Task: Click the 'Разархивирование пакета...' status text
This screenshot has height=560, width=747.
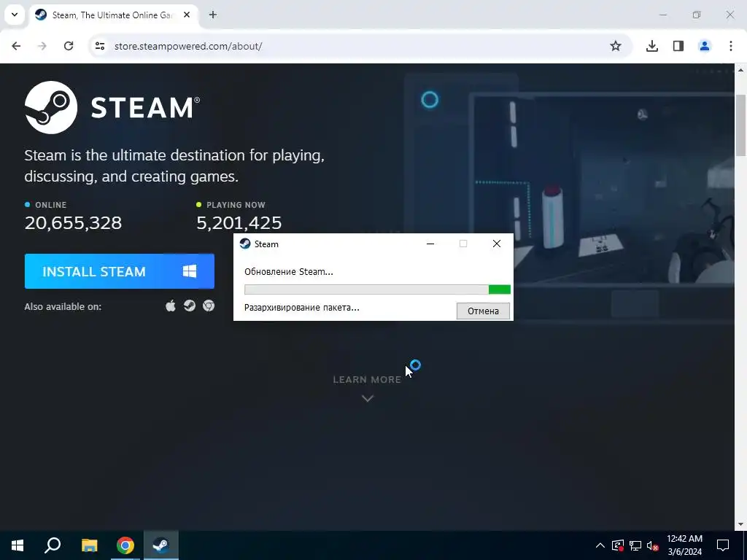Action: pos(302,308)
